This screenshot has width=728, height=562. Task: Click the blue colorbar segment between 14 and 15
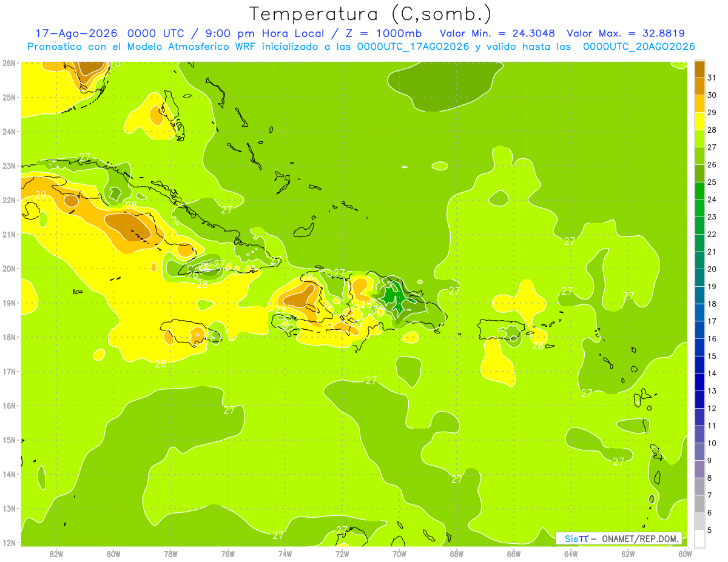[x=699, y=365]
